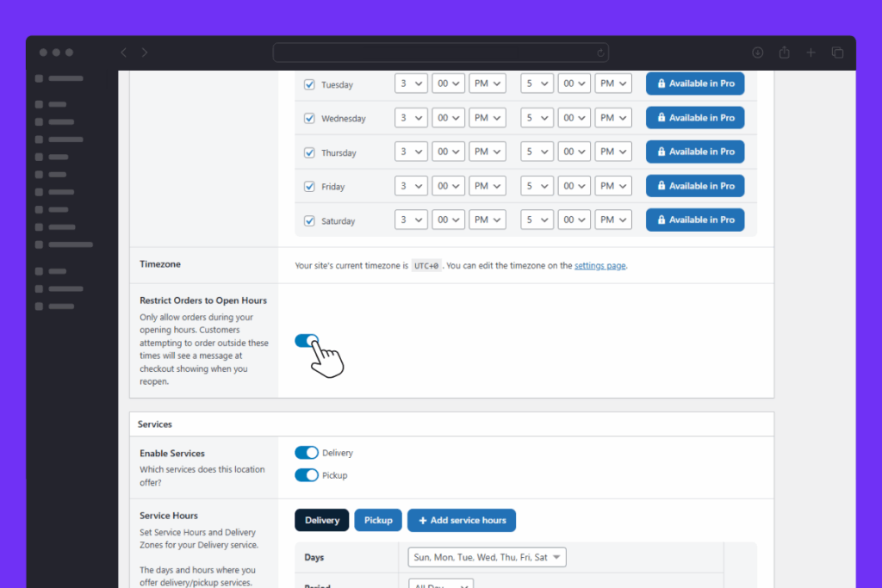Reload the page with the refresh icon

coord(599,53)
